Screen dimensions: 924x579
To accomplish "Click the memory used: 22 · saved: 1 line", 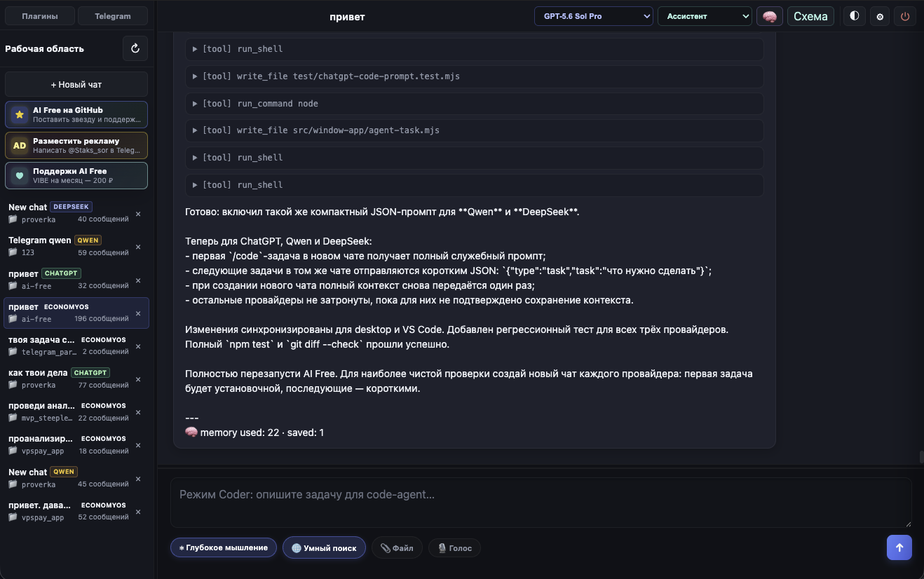I will pos(254,432).
